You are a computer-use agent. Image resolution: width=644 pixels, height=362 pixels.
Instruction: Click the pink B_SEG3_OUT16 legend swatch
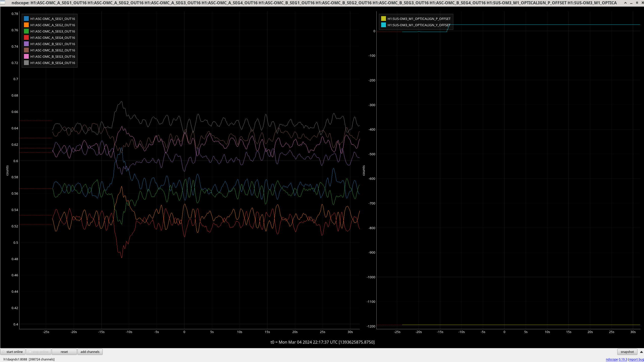point(26,56)
